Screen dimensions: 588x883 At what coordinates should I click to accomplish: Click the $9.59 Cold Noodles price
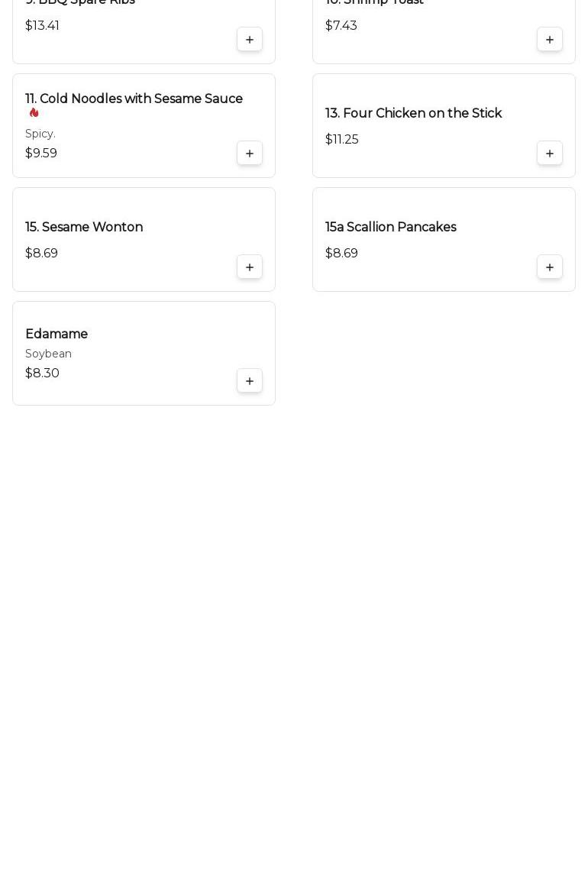[x=41, y=154]
